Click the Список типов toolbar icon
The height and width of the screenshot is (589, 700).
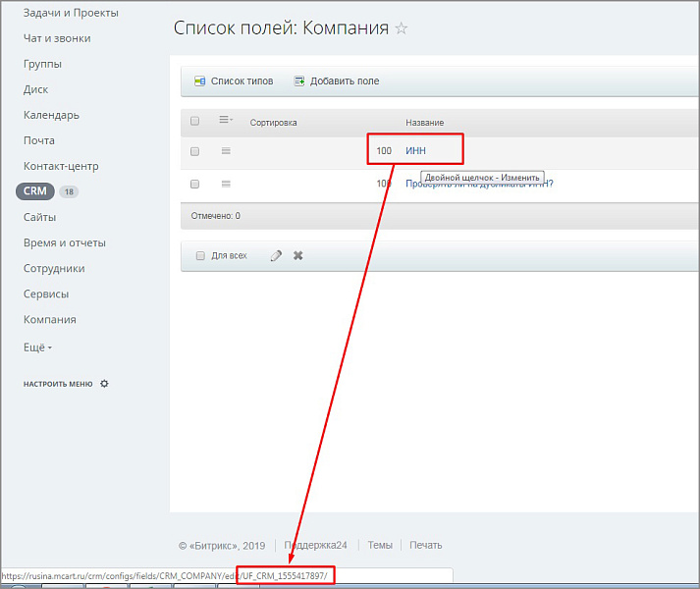pos(199,81)
